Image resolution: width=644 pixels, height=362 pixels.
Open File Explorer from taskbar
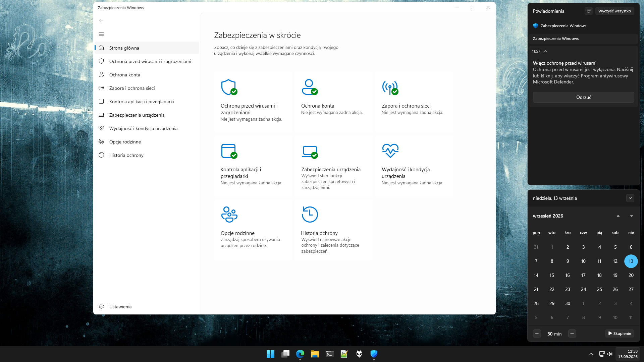click(315, 354)
